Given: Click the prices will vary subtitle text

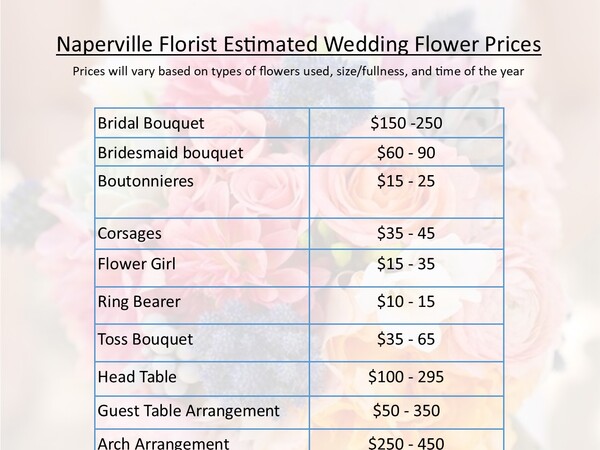Looking at the screenshot, I should pyautogui.click(x=298, y=71).
